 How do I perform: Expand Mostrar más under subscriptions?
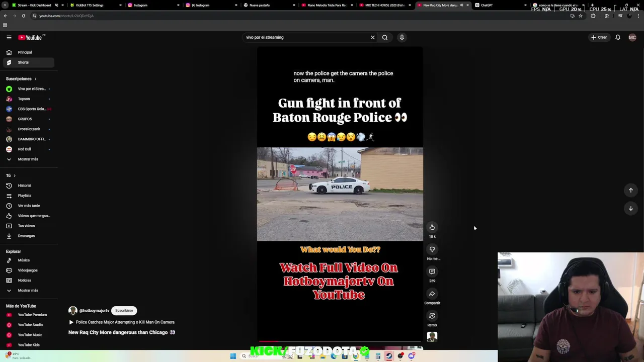[x=29, y=159]
